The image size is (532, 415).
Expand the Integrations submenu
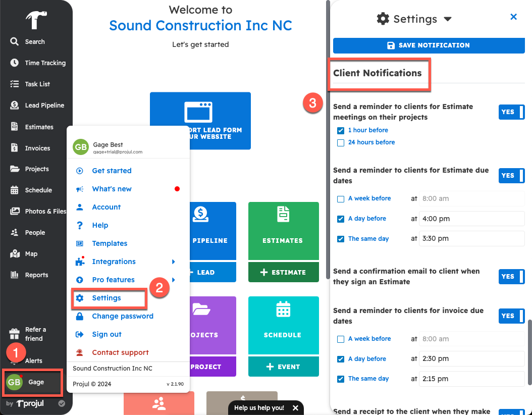click(x=115, y=262)
